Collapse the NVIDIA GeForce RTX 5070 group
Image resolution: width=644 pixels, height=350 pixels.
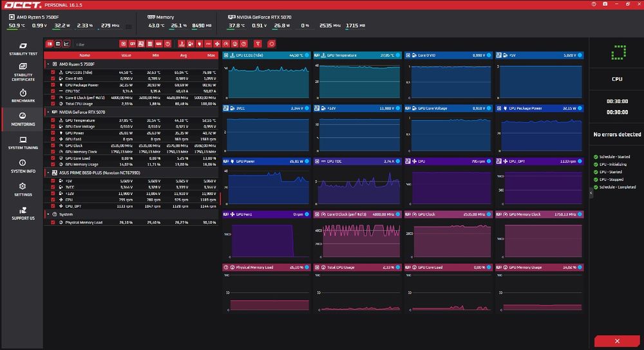tap(48, 112)
